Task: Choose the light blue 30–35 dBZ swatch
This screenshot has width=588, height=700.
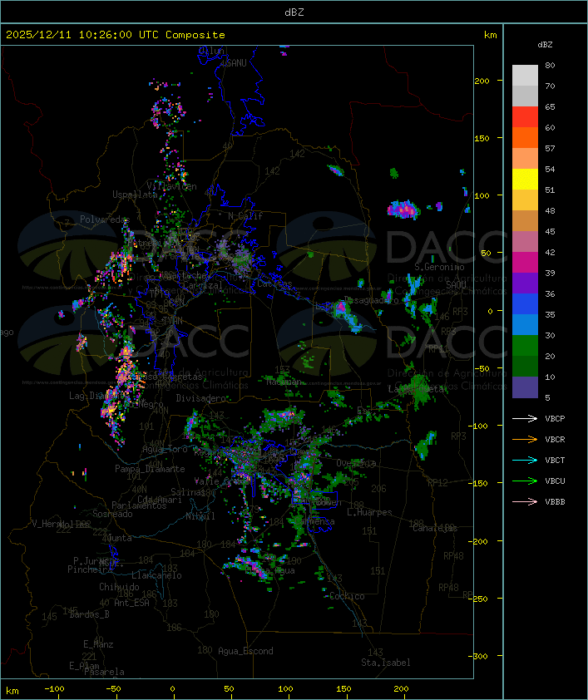Action: click(525, 325)
